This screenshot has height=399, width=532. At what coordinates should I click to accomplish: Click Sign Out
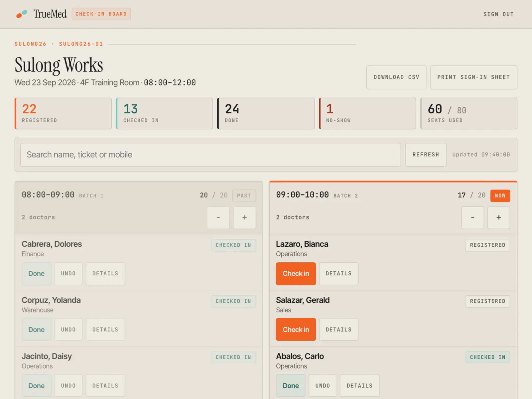click(x=498, y=14)
